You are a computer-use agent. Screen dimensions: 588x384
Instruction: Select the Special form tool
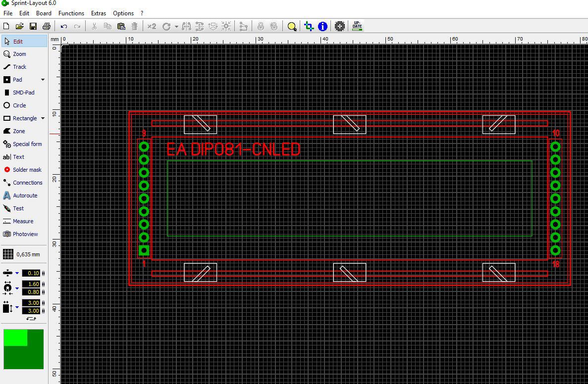(x=24, y=144)
